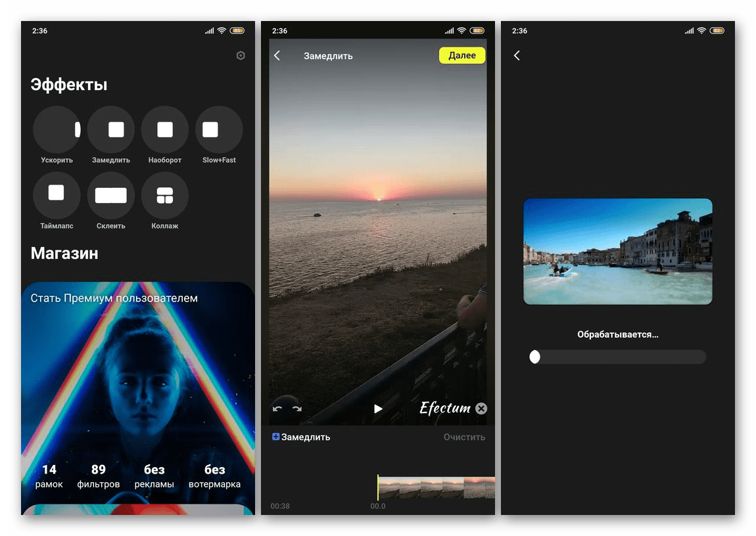Tap the Venice canal video thumbnail

(x=618, y=252)
